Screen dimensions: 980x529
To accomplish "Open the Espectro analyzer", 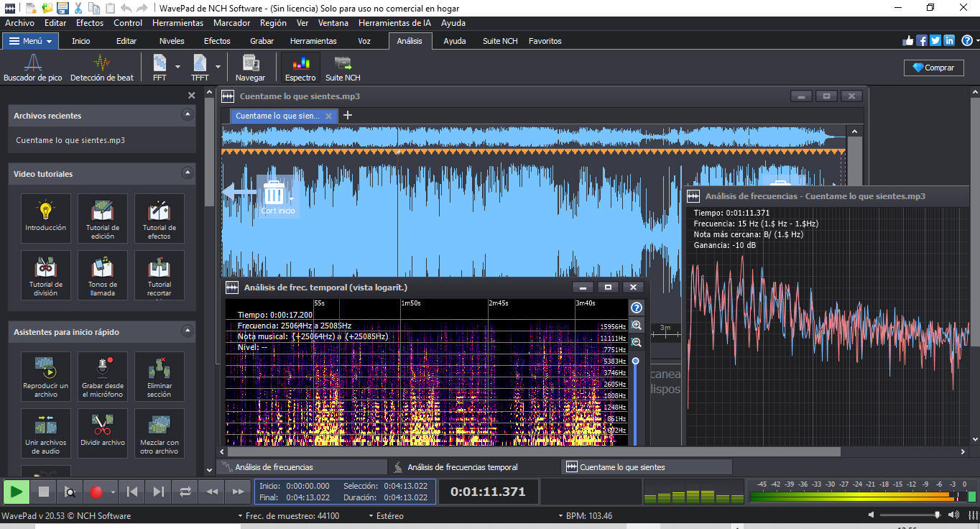I will click(x=300, y=67).
